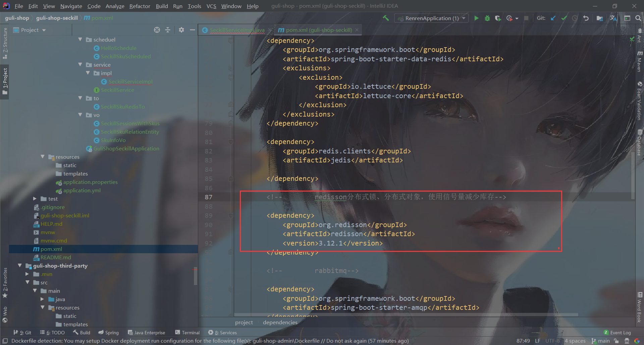Screen dimensions: 644x345
Task: Open the Project view dropdown
Action: (30, 30)
